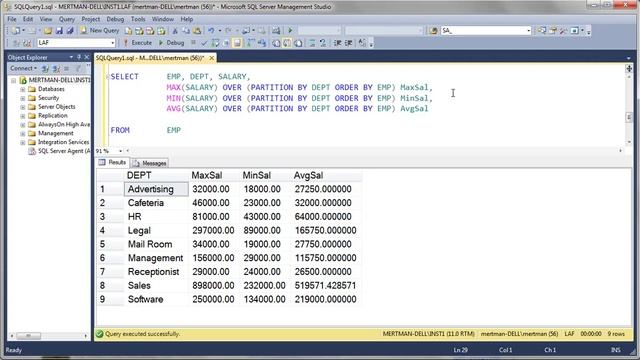
Task: Click the DEPT column header
Action: click(x=156, y=176)
